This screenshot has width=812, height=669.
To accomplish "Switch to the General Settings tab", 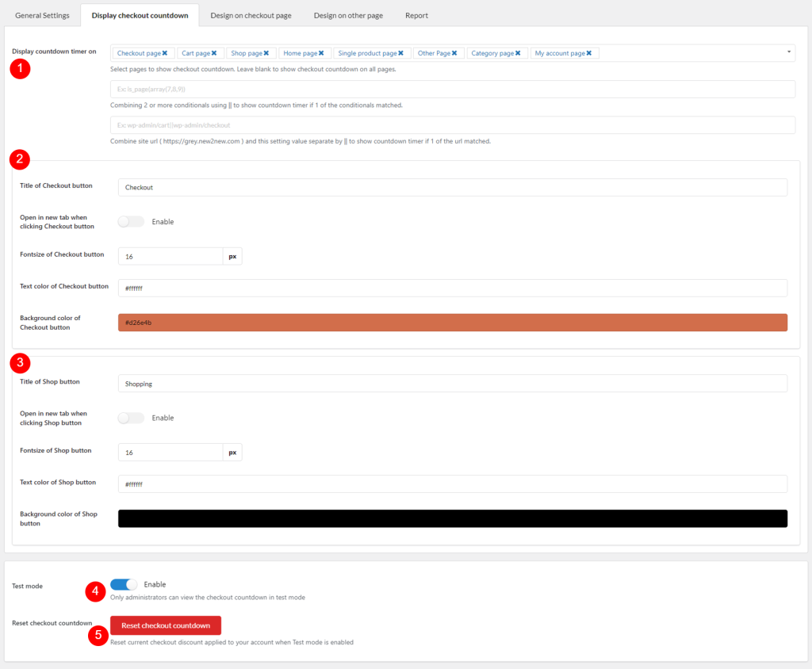I will [x=43, y=14].
